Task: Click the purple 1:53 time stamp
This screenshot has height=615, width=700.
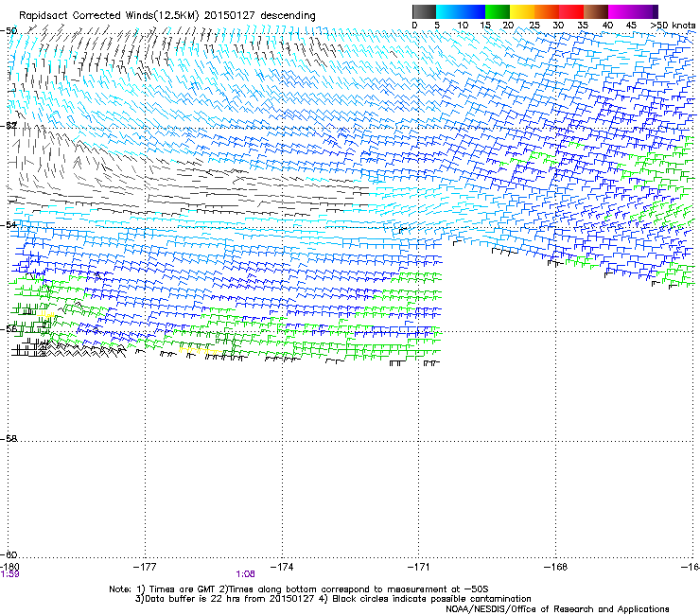Action: (x=9, y=574)
